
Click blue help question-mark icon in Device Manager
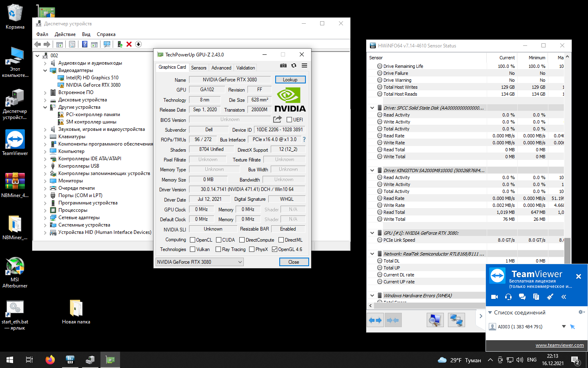[85, 44]
